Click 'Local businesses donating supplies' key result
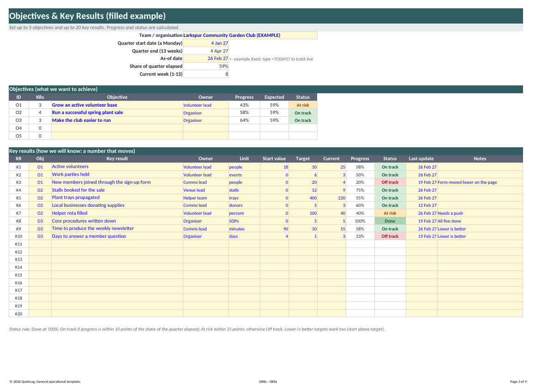 pyautogui.click(x=117, y=205)
